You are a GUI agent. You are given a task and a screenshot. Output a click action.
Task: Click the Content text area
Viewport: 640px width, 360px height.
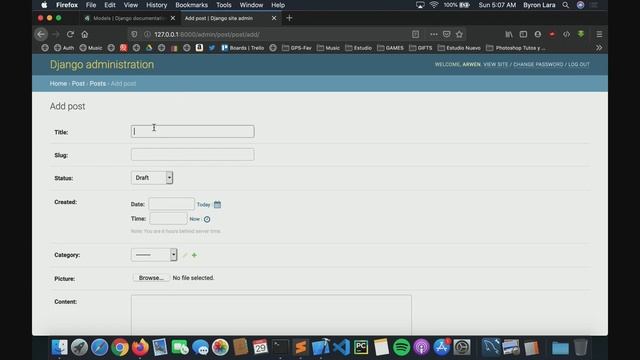pos(271,315)
